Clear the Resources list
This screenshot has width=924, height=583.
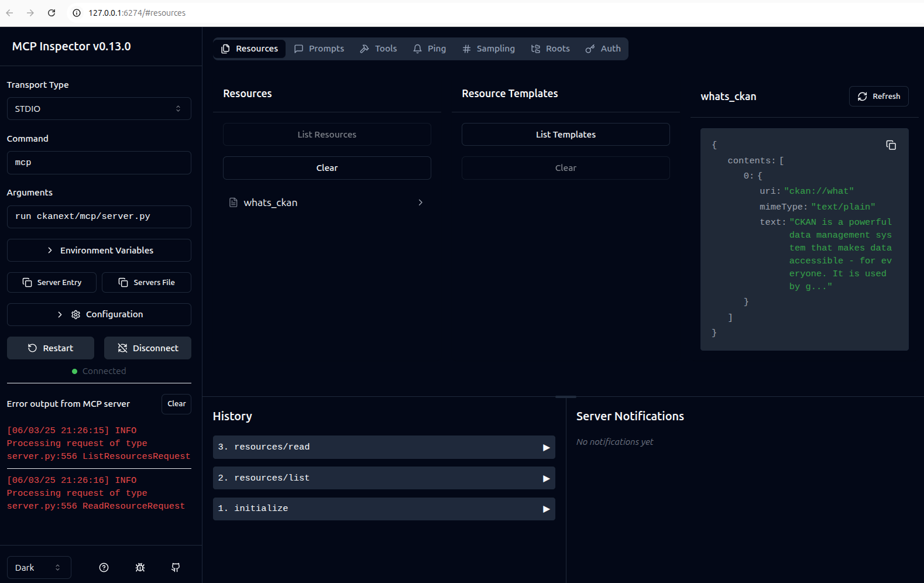pyautogui.click(x=327, y=168)
